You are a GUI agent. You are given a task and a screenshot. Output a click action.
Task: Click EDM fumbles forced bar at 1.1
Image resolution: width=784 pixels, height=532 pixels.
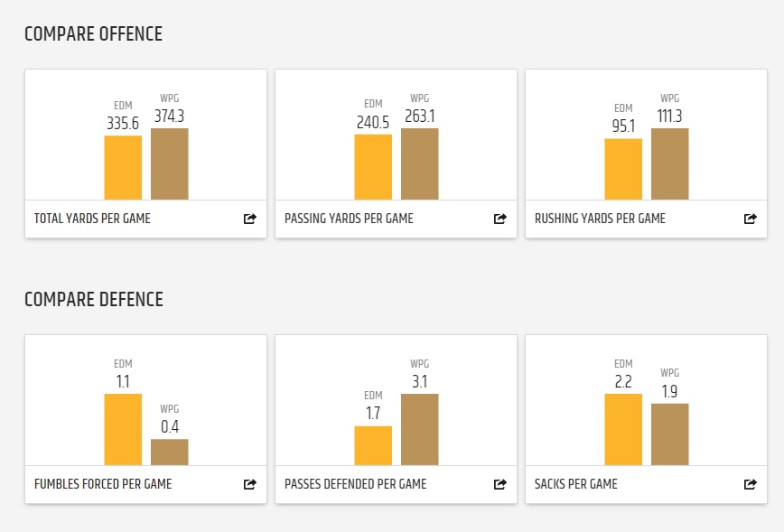click(x=123, y=430)
